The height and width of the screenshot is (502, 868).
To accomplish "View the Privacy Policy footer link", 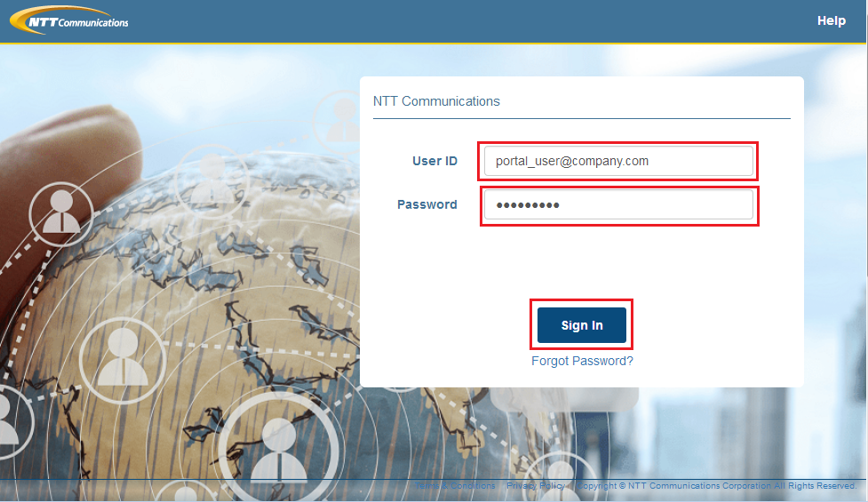I will click(x=535, y=486).
